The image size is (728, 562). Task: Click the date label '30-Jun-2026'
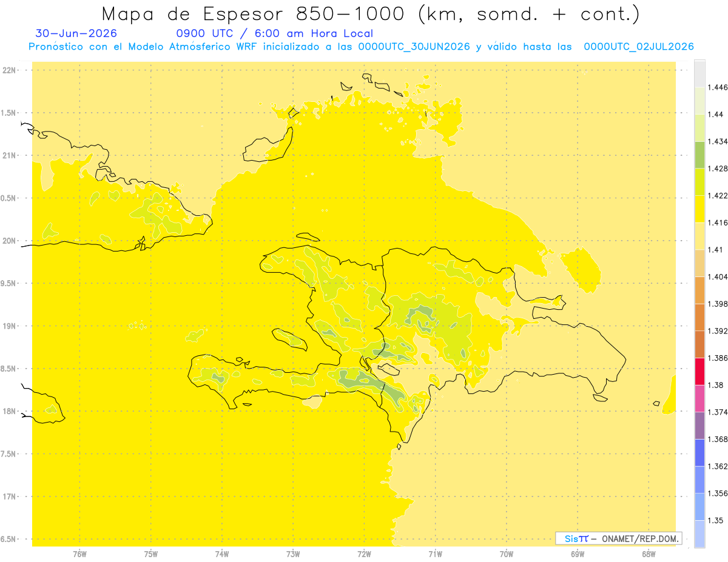click(x=76, y=33)
